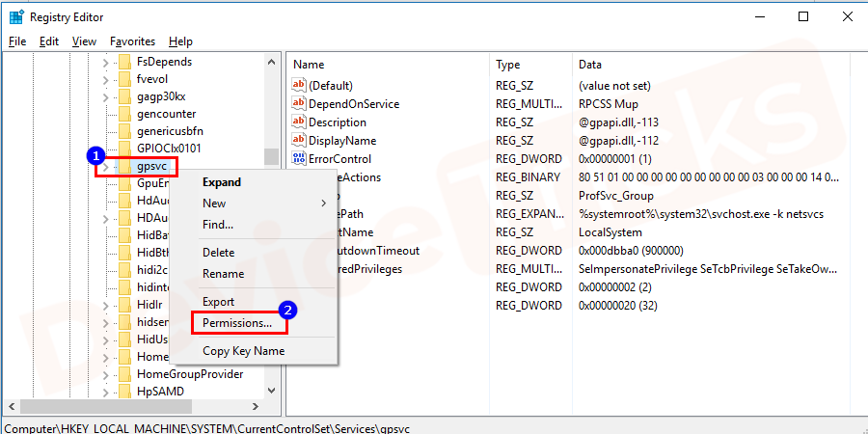Click the binary icon next to ErrorControl

tap(299, 158)
